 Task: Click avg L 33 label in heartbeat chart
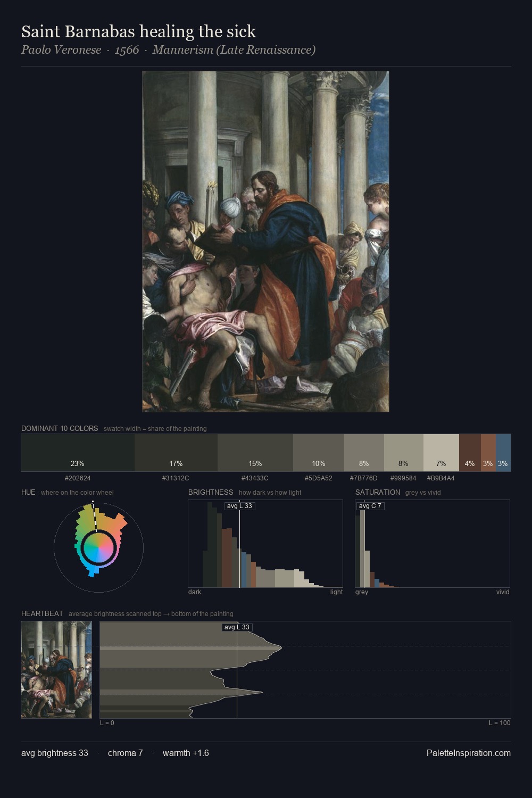237,627
